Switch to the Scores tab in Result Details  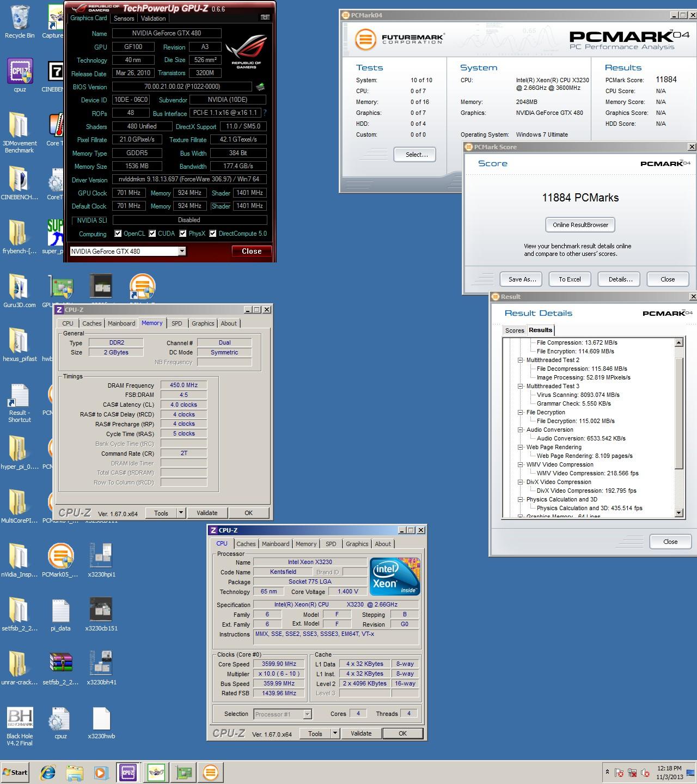(x=515, y=330)
